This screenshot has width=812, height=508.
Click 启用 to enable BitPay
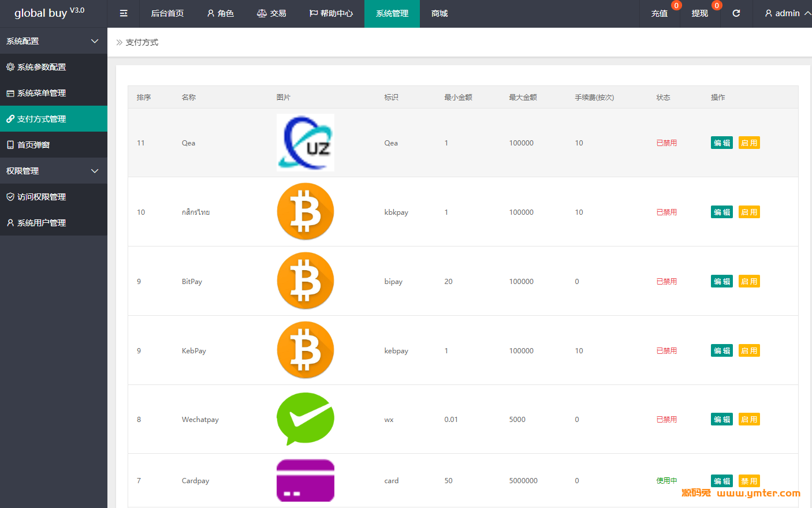[749, 281]
